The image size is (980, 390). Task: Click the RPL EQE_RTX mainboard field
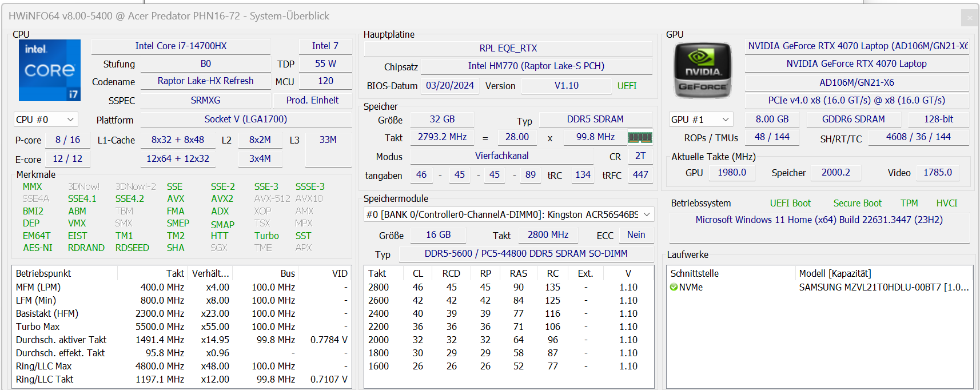coord(508,48)
